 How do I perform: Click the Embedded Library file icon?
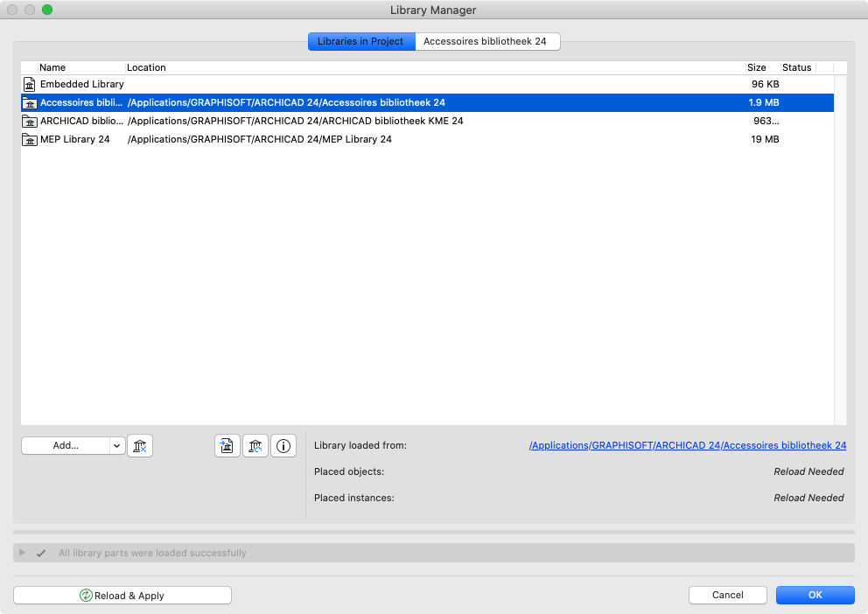(x=30, y=84)
